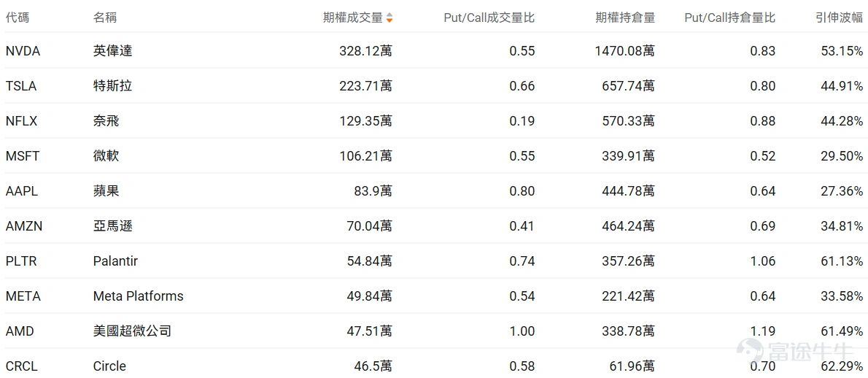Click TSLA open interest 657.74萬
Image resolution: width=868 pixels, height=378 pixels.
(x=629, y=86)
